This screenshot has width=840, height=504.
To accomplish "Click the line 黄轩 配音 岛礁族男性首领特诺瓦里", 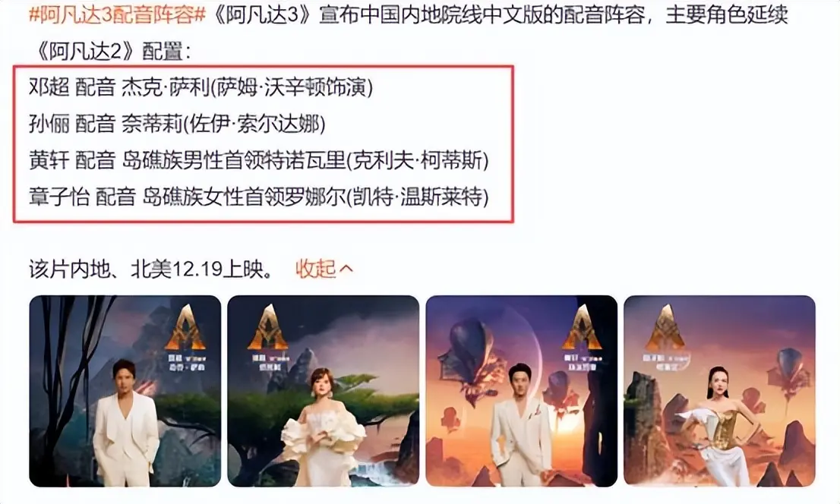I will click(x=259, y=161).
